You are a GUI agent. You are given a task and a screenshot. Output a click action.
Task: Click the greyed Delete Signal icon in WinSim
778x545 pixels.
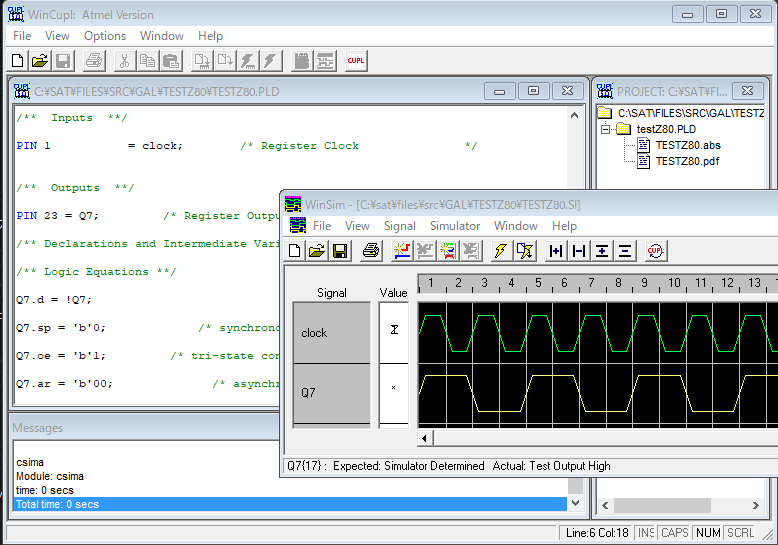tap(425, 251)
